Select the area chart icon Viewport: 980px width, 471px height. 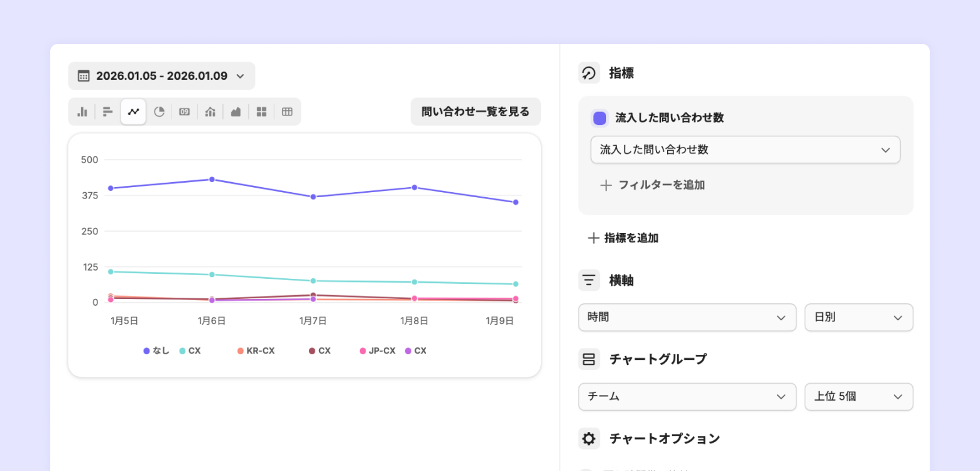236,112
